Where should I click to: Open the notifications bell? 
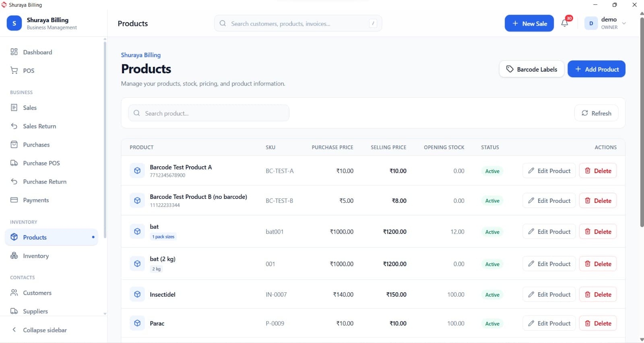(x=565, y=23)
